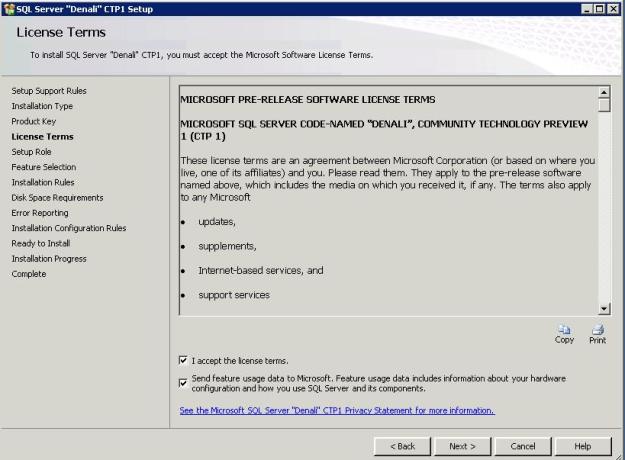Select 'Feature Selection' step in sidebar
625x460 pixels.
click(43, 167)
